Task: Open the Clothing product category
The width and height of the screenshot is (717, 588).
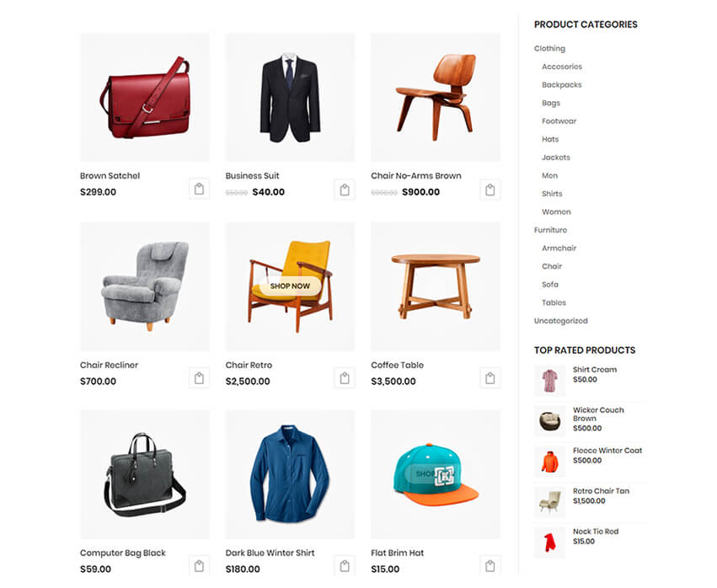Action: point(549,49)
